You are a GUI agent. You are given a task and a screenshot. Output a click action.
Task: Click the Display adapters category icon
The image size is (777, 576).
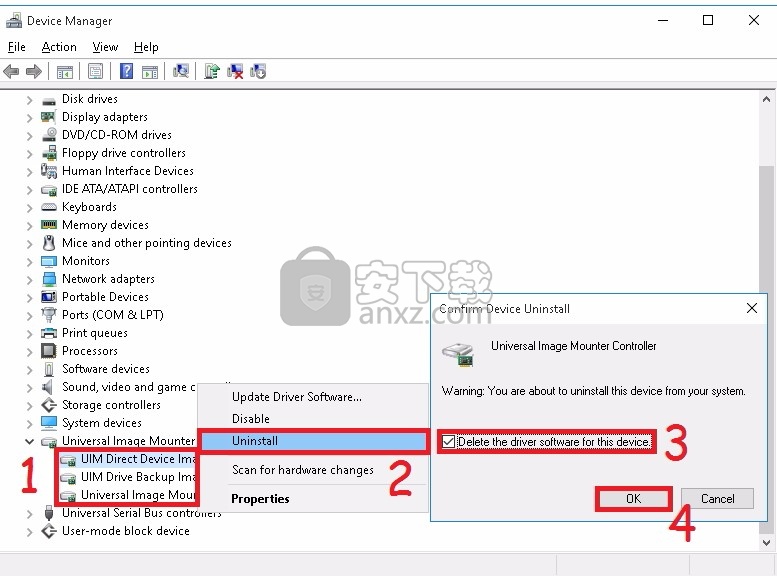49,117
